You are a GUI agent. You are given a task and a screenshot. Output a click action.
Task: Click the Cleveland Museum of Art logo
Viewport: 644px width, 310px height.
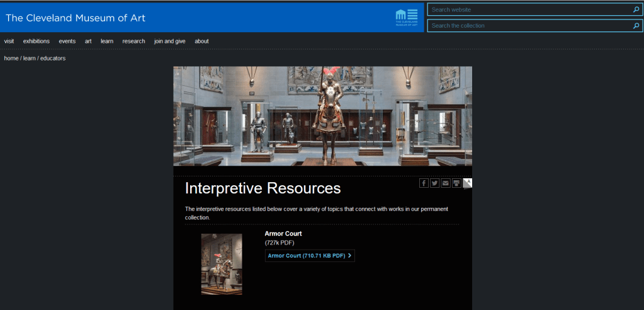coord(406,18)
